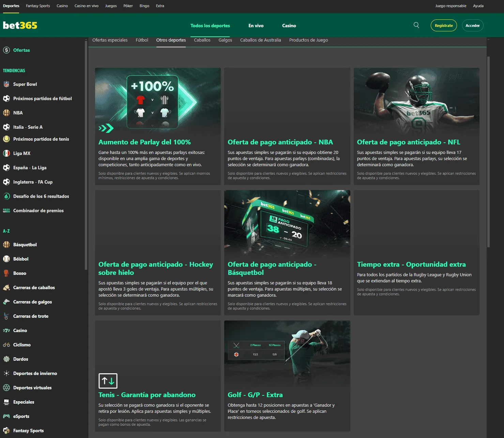504x438 pixels.
Task: Click the up-down arrows icon on Tenis card
Action: (x=108, y=381)
